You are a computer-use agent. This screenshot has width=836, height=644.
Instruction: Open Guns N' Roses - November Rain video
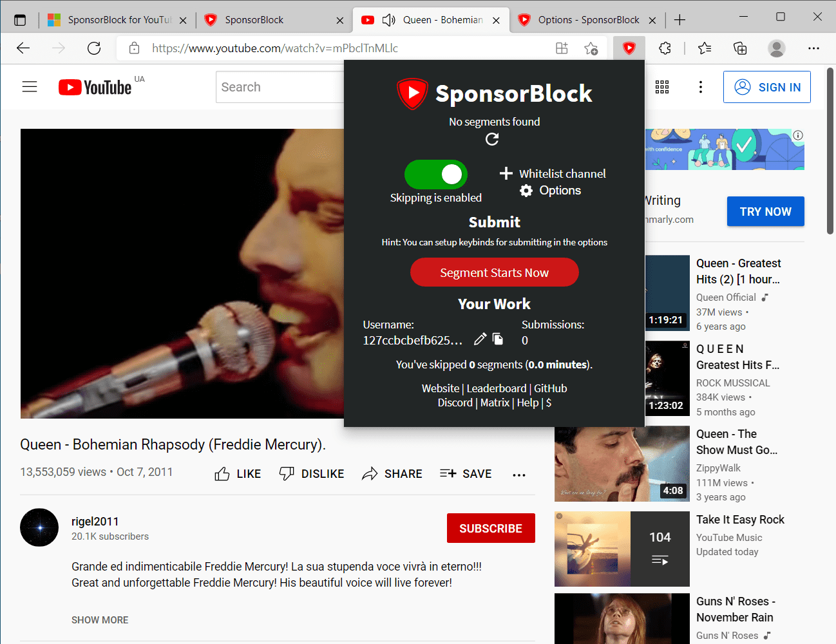tap(736, 609)
